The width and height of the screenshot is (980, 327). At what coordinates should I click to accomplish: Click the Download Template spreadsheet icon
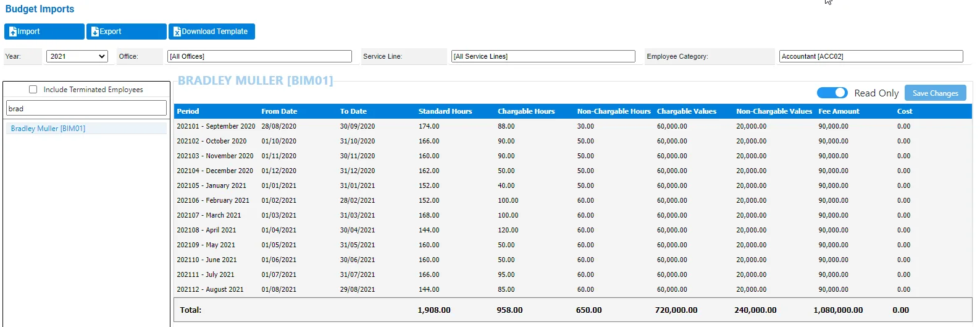pyautogui.click(x=177, y=32)
